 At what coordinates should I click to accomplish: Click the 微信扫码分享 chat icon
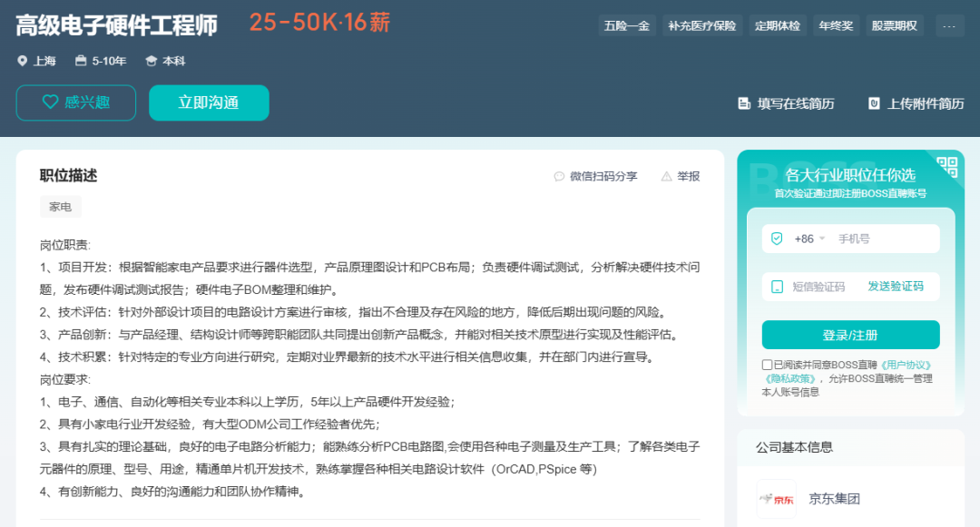pos(559,177)
